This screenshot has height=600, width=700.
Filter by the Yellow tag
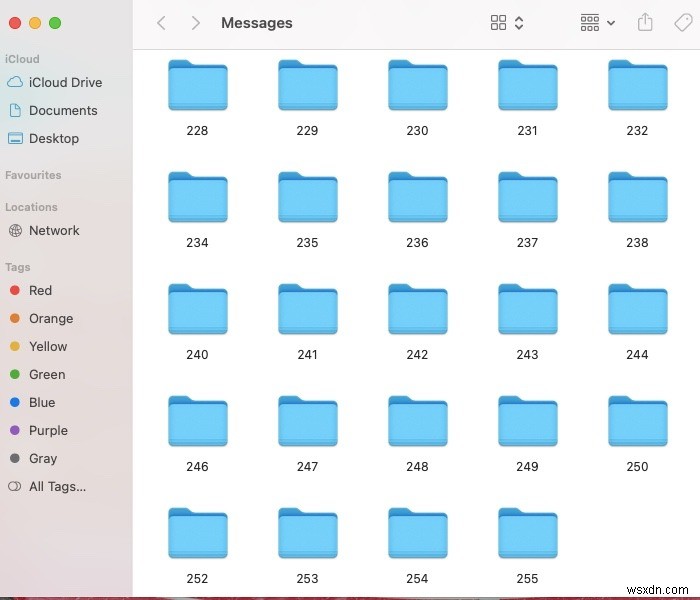(x=38, y=346)
